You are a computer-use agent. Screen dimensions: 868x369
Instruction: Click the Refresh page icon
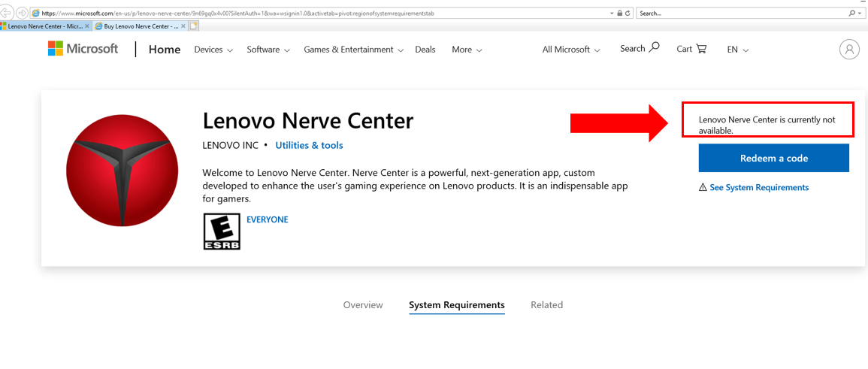pyautogui.click(x=628, y=13)
